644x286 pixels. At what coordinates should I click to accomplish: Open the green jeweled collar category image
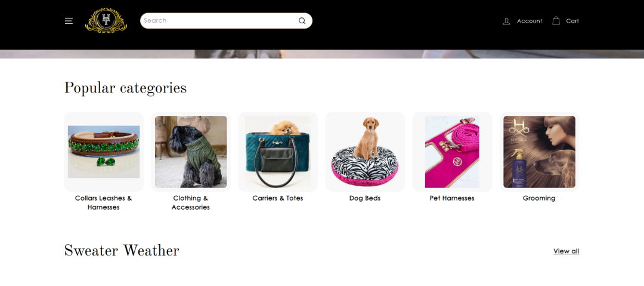104,152
